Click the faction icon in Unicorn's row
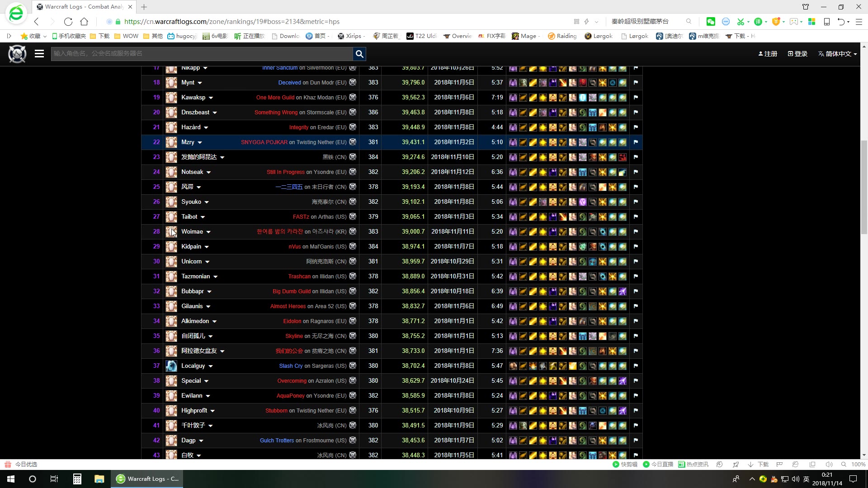Viewport: 868px width, 488px height. (353, 262)
